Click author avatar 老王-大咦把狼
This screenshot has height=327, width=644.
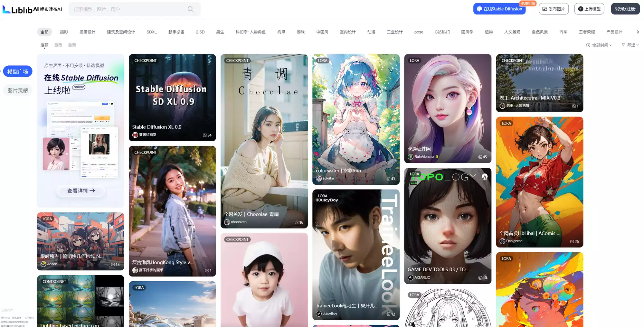tap(502, 106)
